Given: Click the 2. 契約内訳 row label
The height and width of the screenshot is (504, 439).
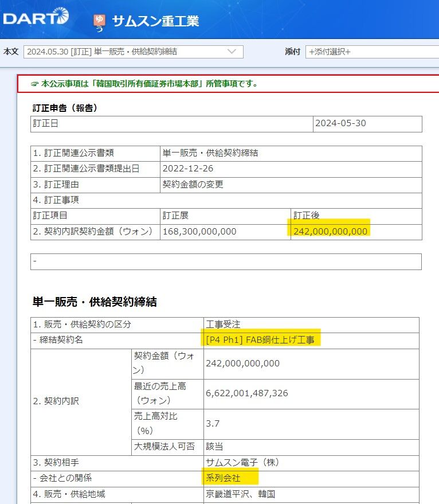Looking at the screenshot, I should (81, 402).
